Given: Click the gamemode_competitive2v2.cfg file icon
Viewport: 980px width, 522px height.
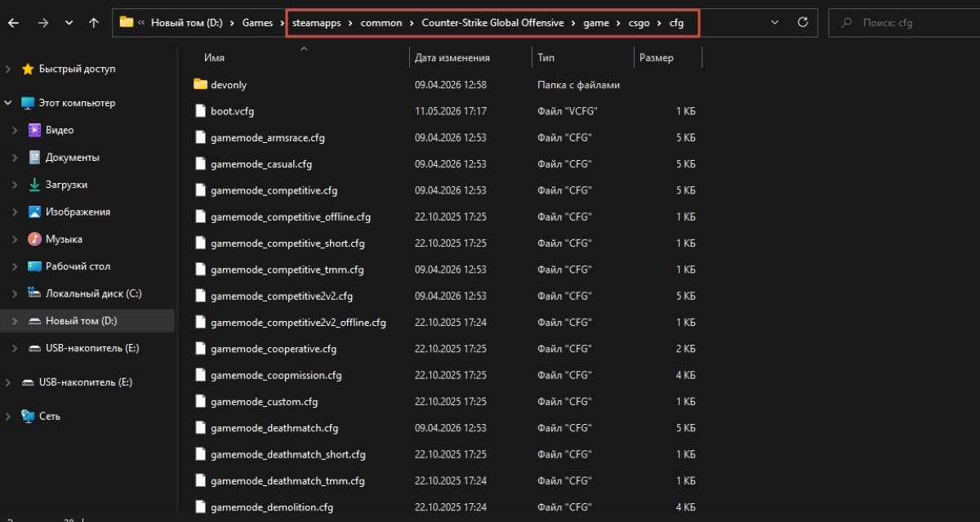Looking at the screenshot, I should coord(201,296).
